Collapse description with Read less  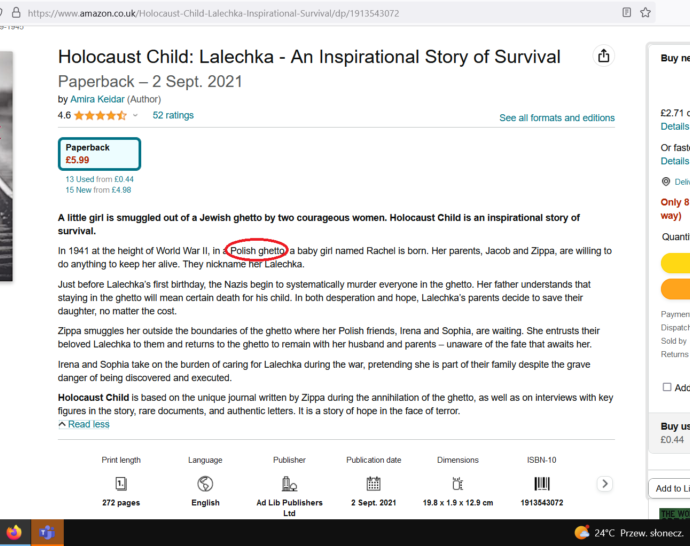point(83,424)
